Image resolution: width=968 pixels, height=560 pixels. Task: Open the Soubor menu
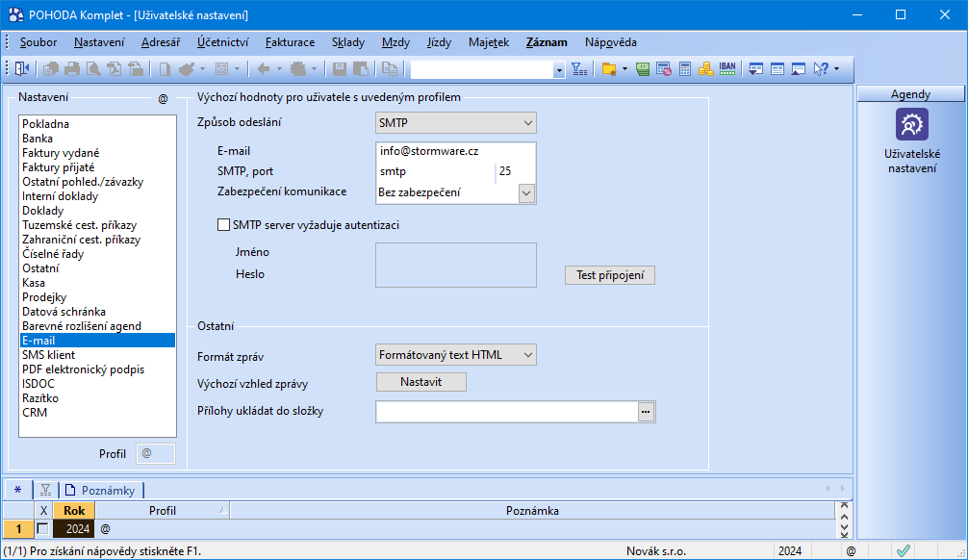point(38,42)
